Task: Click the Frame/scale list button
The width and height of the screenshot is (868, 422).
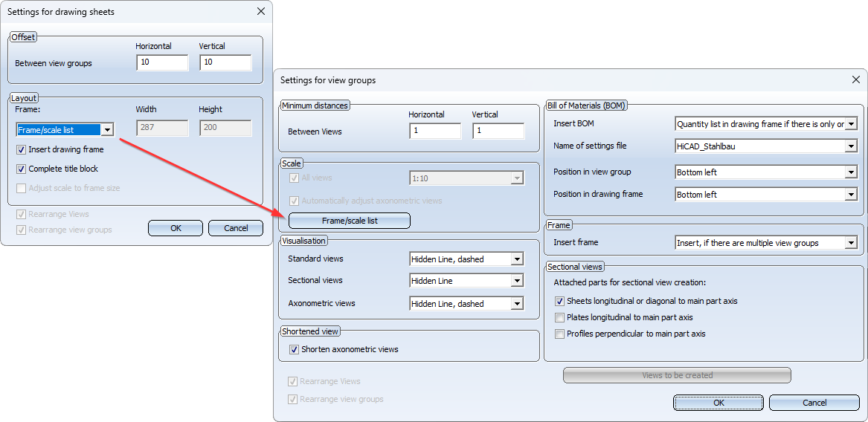Action: click(x=350, y=221)
